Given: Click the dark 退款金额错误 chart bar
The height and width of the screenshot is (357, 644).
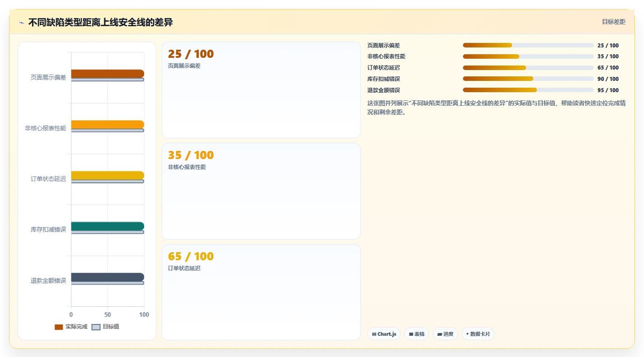Looking at the screenshot, I should click(107, 277).
